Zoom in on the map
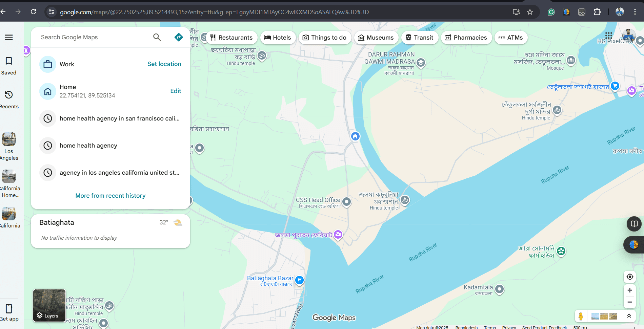The height and width of the screenshot is (329, 644). pos(630,290)
